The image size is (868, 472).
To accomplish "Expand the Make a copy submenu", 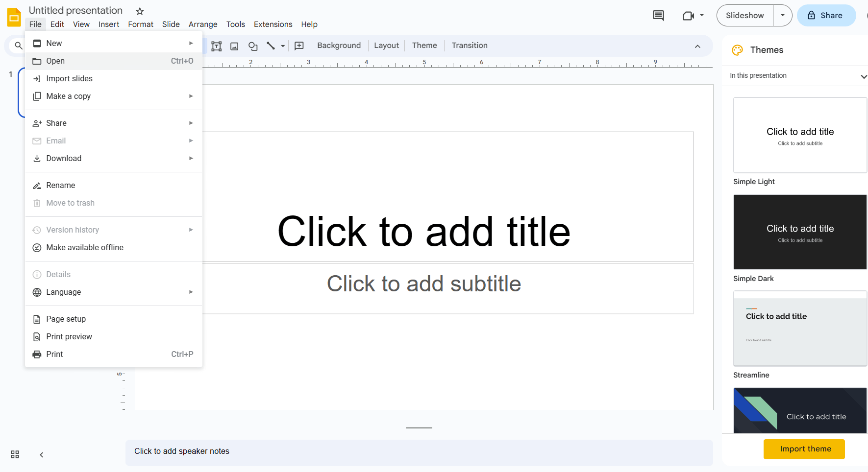I will 114,96.
